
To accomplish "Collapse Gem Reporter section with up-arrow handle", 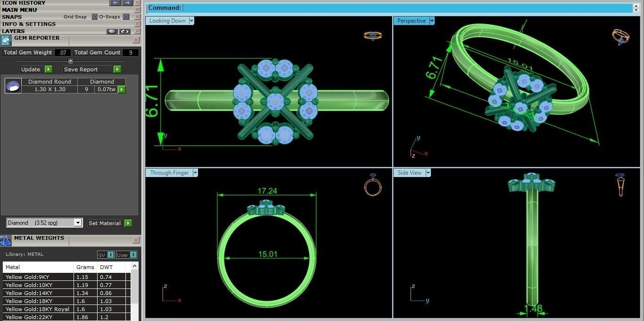I will pos(71,61).
